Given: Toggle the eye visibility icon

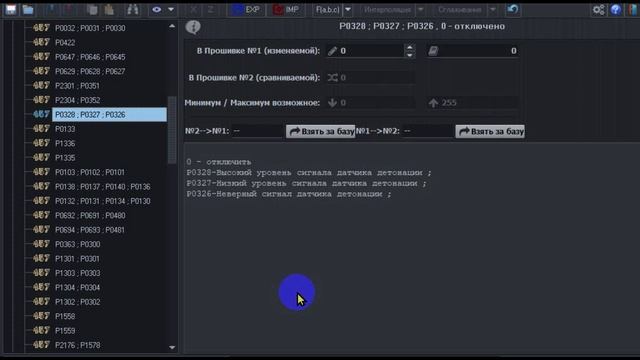Looking at the screenshot, I should point(156,9).
